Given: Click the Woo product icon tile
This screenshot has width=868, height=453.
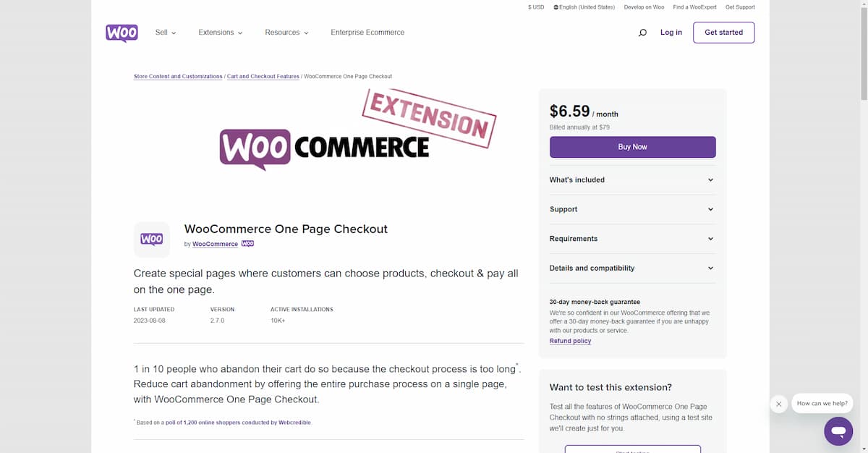Looking at the screenshot, I should click(x=152, y=240).
